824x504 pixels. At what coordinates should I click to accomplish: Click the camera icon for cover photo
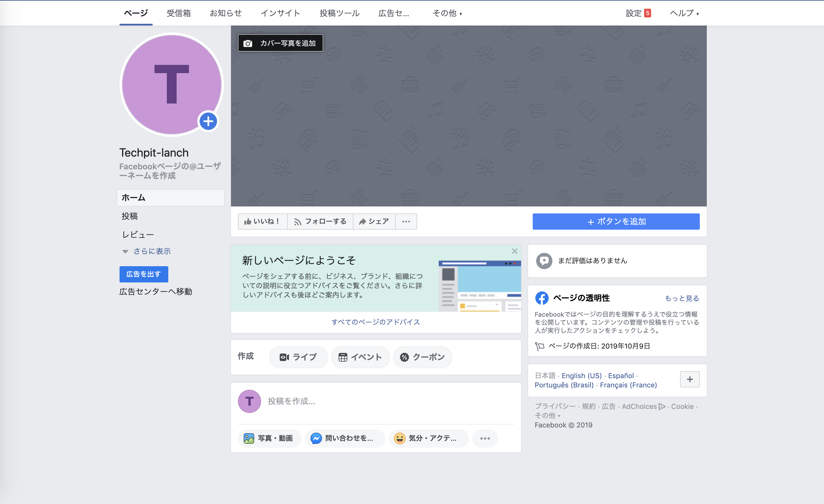tap(247, 43)
